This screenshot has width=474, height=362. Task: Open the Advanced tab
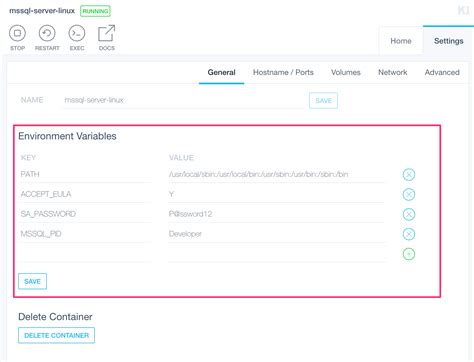pos(442,72)
